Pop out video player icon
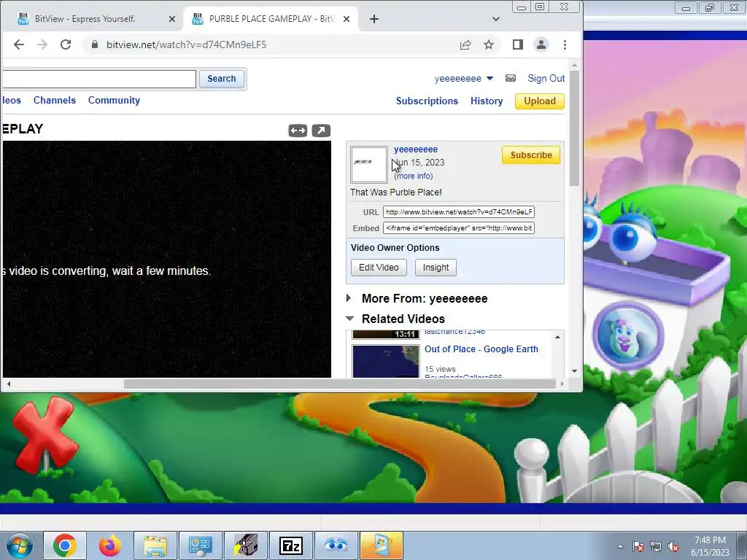Image resolution: width=747 pixels, height=560 pixels. tap(321, 131)
